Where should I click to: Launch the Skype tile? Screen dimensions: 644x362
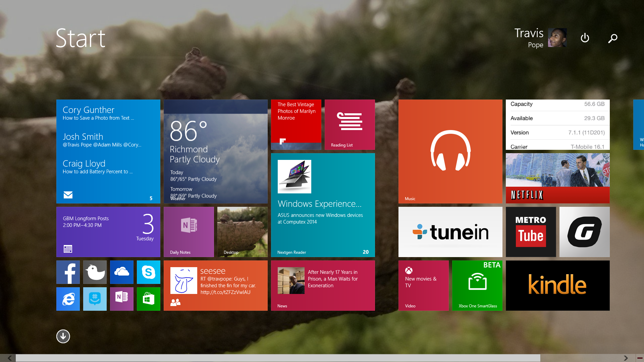click(x=149, y=272)
